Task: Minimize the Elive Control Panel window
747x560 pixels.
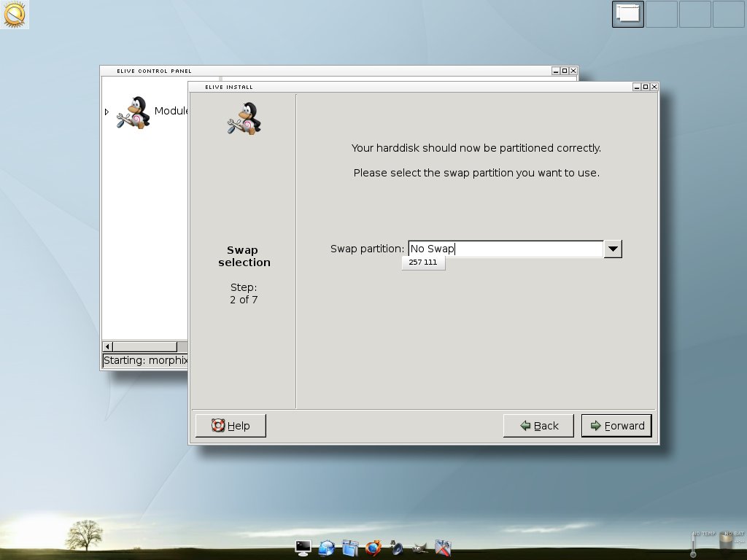Action: click(556, 71)
